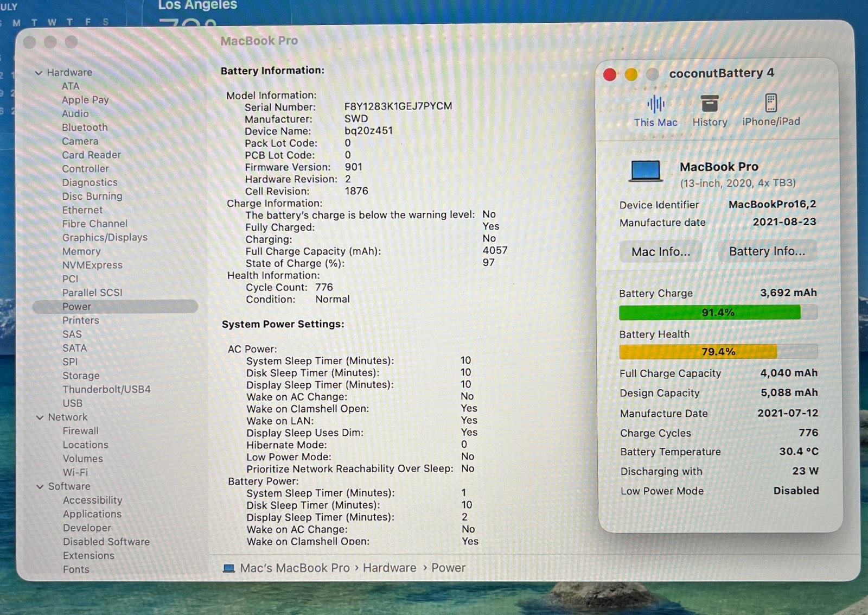
Task: Select SATA in the sidebar
Action: (74, 348)
